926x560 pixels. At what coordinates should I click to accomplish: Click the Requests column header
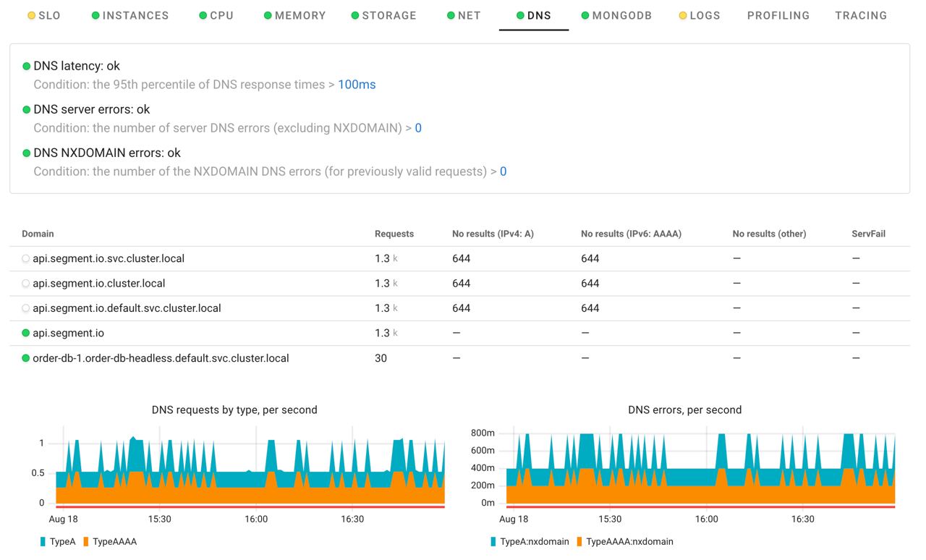394,234
